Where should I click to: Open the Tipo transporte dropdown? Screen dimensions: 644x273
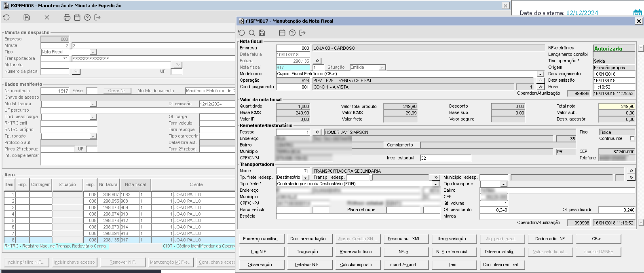pyautogui.click(x=503, y=184)
